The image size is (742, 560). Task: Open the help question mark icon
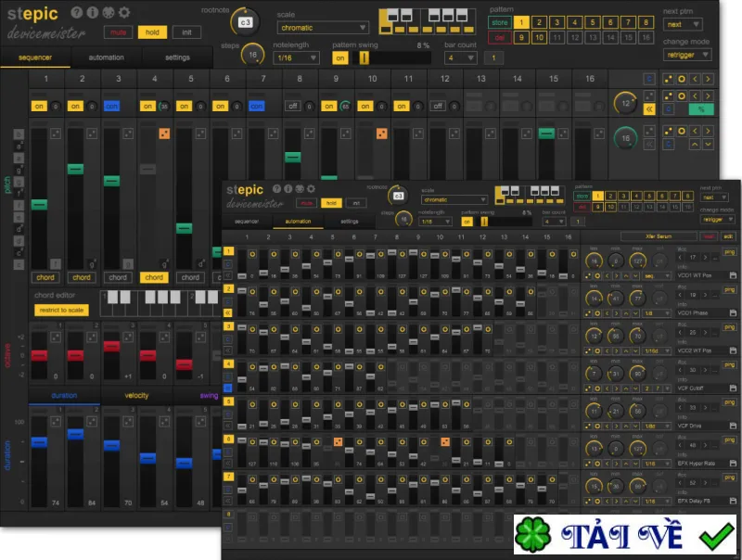77,13
